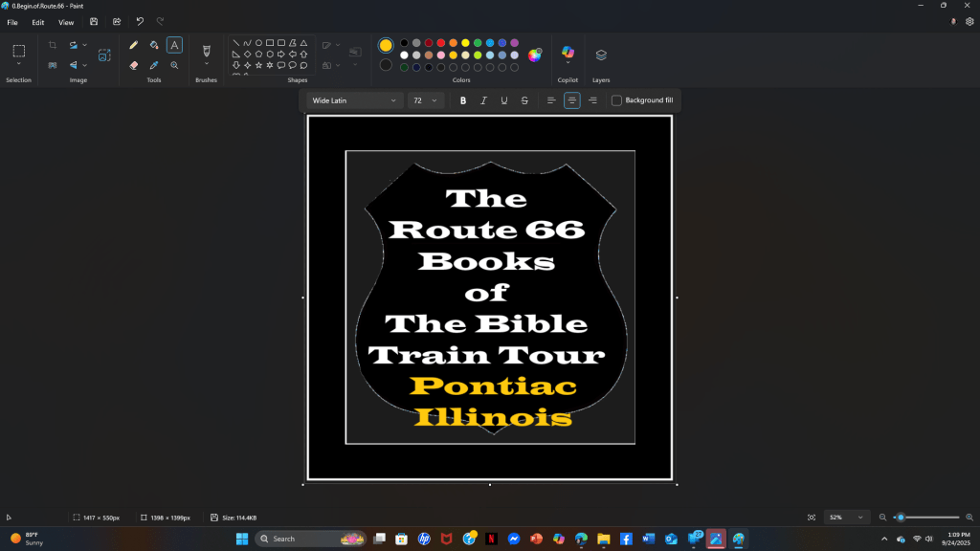The image size is (980, 551).
Task: Open the Layers panel
Action: pos(601,55)
